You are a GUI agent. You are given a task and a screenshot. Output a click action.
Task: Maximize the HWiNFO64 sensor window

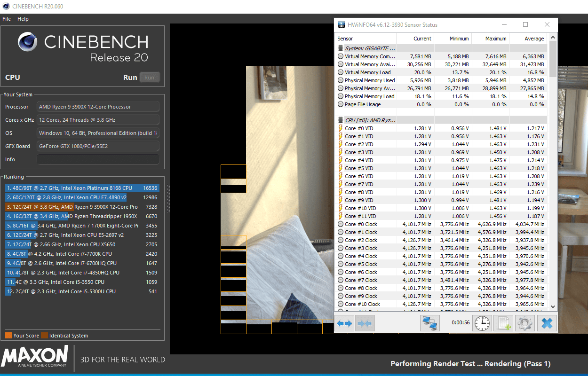pos(525,24)
